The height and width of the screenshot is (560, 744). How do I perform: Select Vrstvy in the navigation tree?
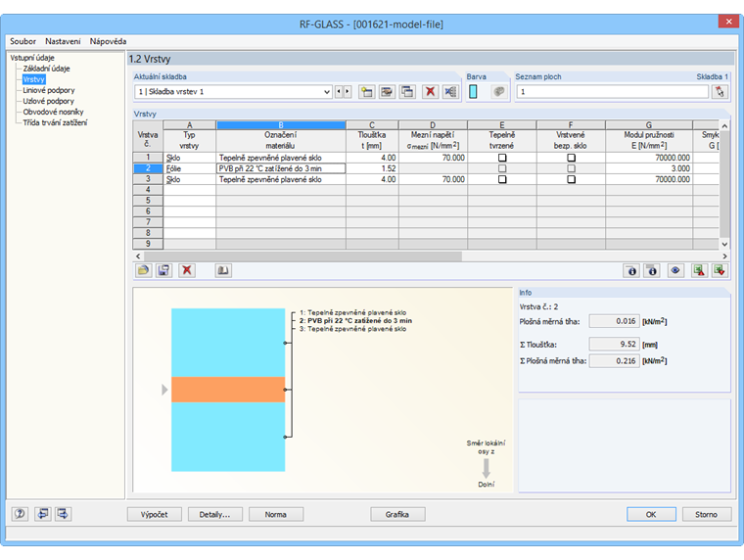pos(33,79)
